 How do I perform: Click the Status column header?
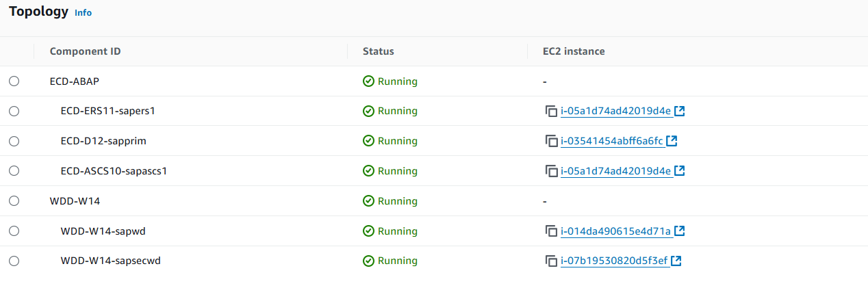(378, 51)
